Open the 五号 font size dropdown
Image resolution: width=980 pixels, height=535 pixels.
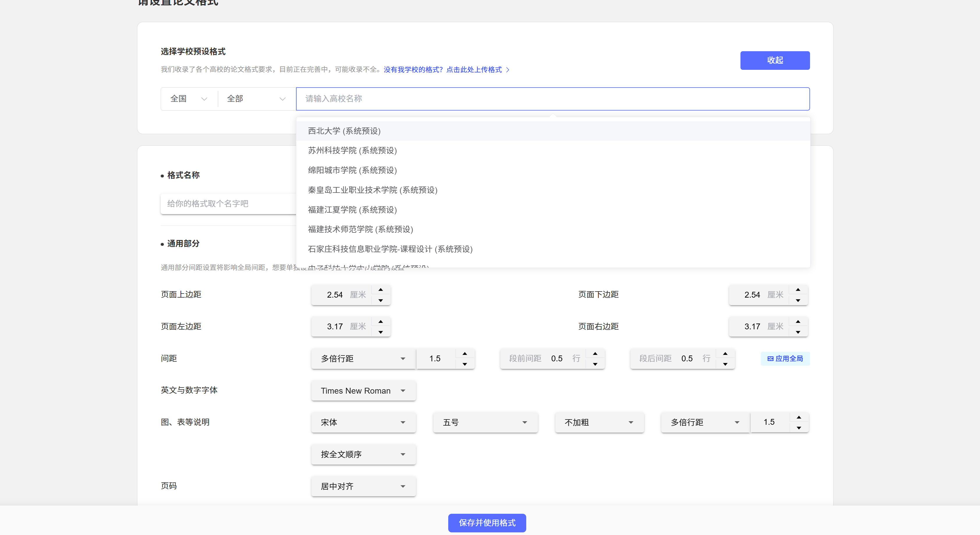click(x=485, y=422)
